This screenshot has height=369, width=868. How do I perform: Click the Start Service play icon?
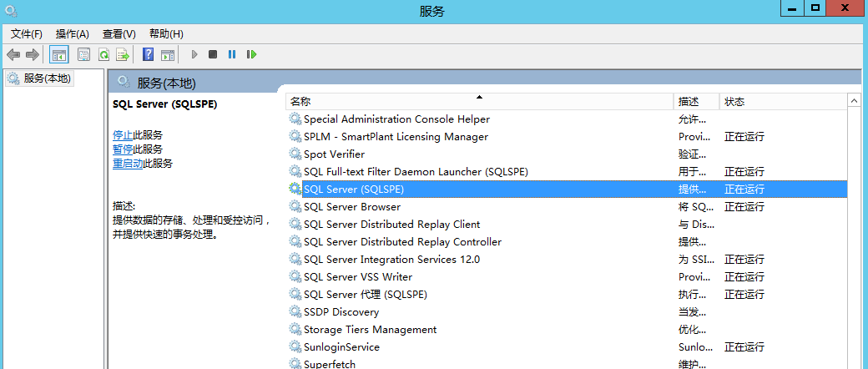[x=194, y=54]
